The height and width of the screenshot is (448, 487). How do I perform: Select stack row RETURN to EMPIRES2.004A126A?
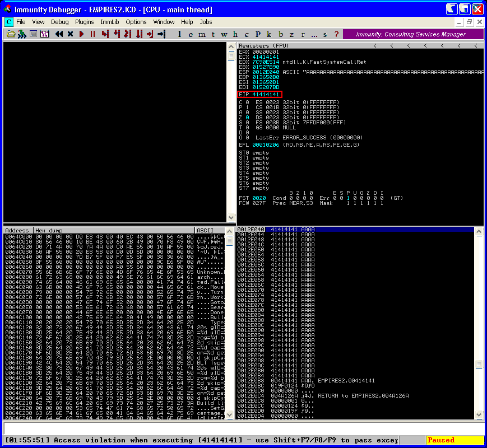[x=355, y=395]
